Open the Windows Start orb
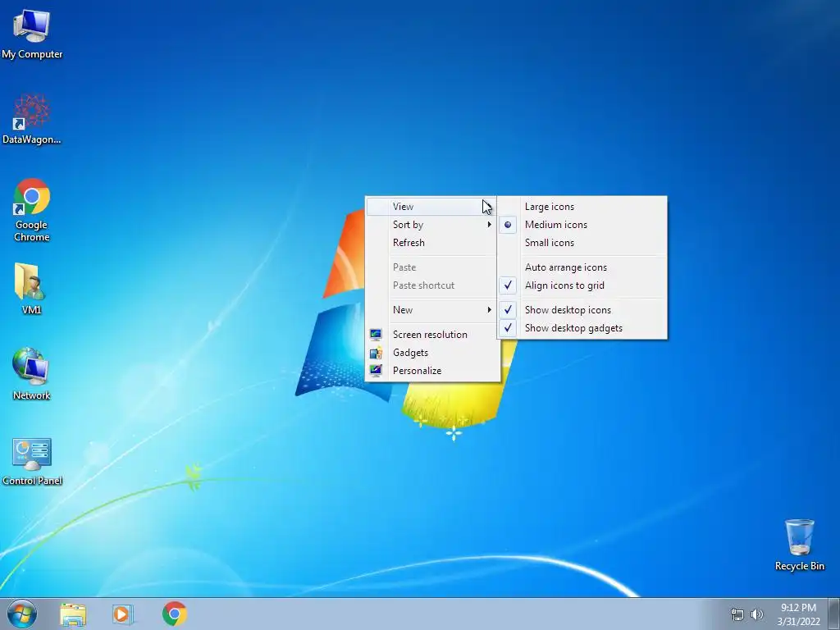The image size is (840, 630). tap(22, 614)
